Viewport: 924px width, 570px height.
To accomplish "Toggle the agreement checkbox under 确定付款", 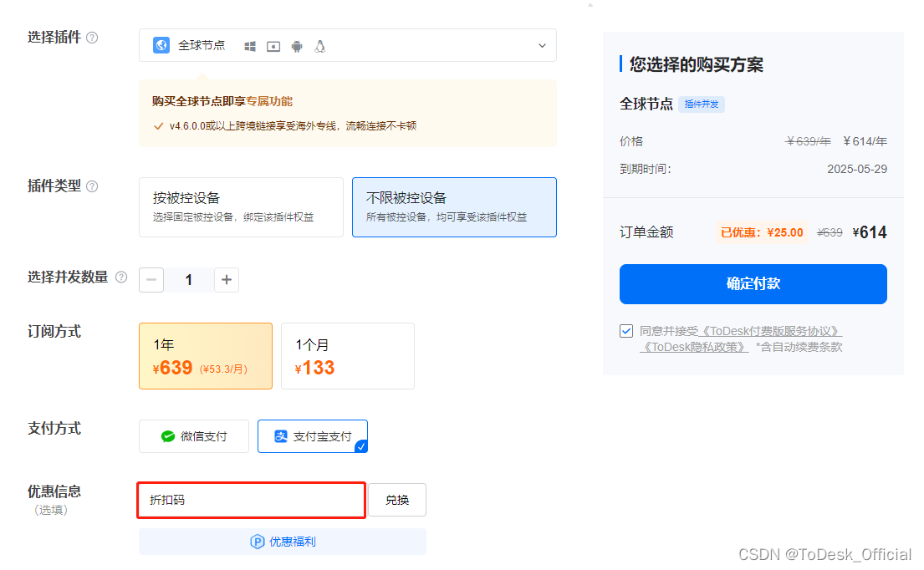I will [626, 331].
